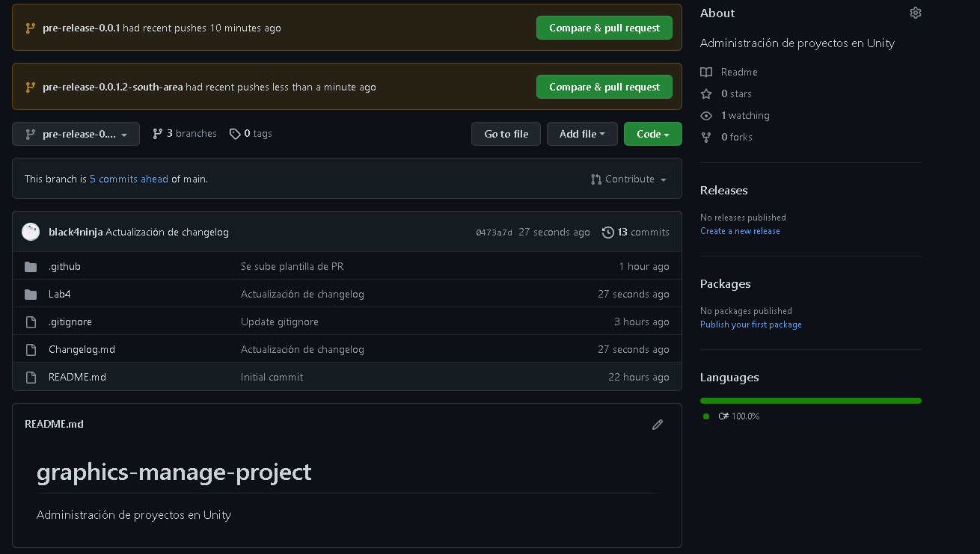Screen dimensions: 980x554
Task: Click Compare & pull request for south-area branch
Action: click(604, 87)
